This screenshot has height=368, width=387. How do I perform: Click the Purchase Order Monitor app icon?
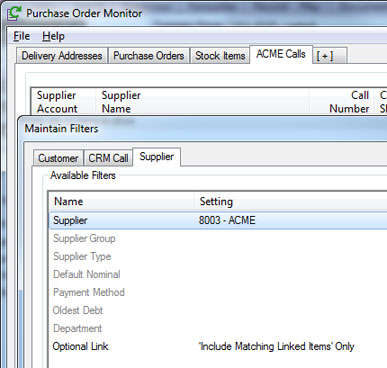pos(14,13)
